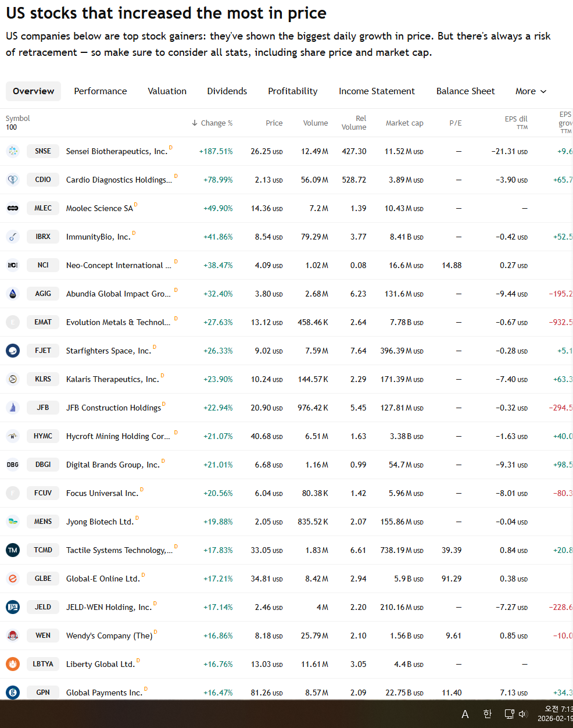This screenshot has width=573, height=728.
Task: Click the Abundia Global Impact logo icon
Action: pos(13,294)
